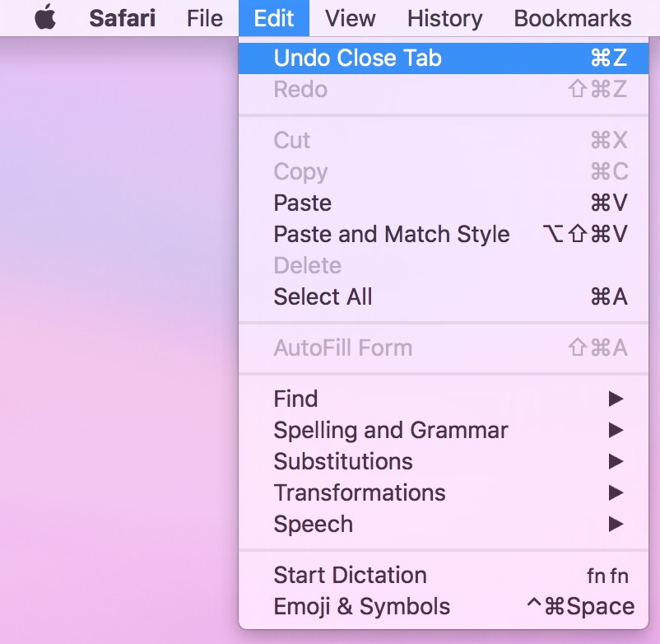Click the Redo menu entry
The height and width of the screenshot is (644, 660).
click(x=444, y=89)
